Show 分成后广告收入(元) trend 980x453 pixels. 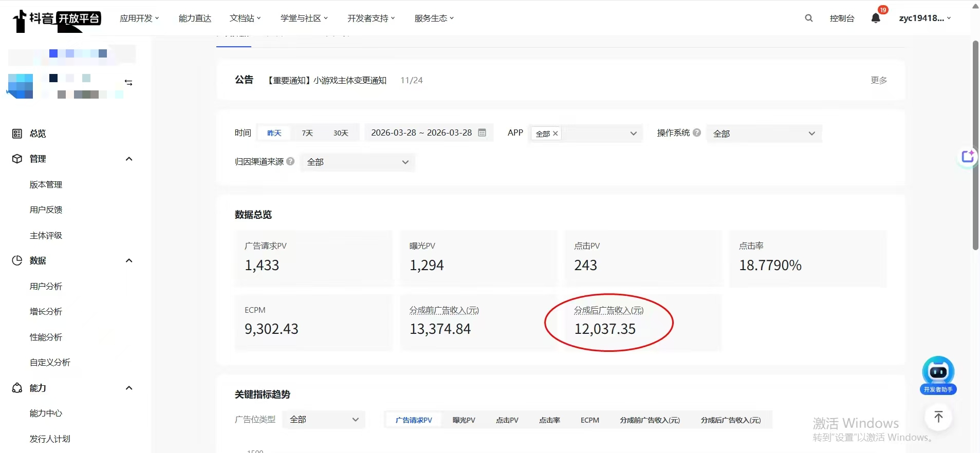tap(731, 420)
